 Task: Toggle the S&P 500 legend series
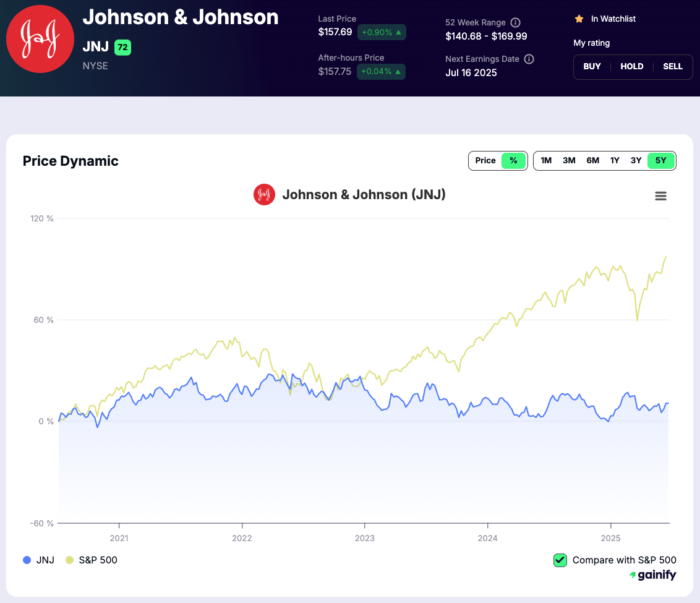92,560
